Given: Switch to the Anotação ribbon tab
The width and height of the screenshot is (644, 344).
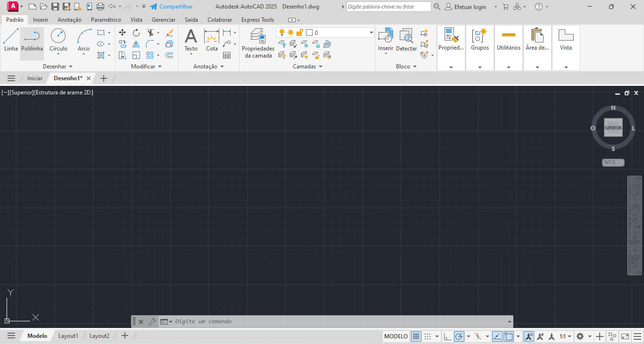Looking at the screenshot, I should click(x=69, y=20).
